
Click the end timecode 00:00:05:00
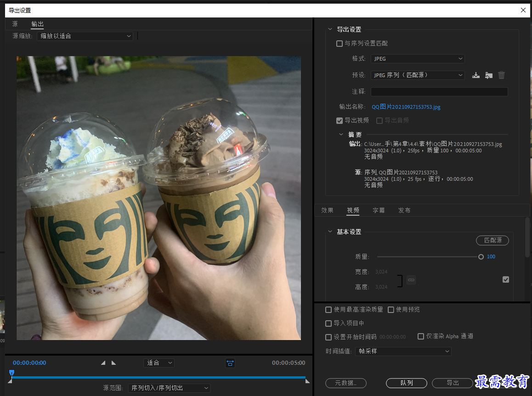pos(289,363)
